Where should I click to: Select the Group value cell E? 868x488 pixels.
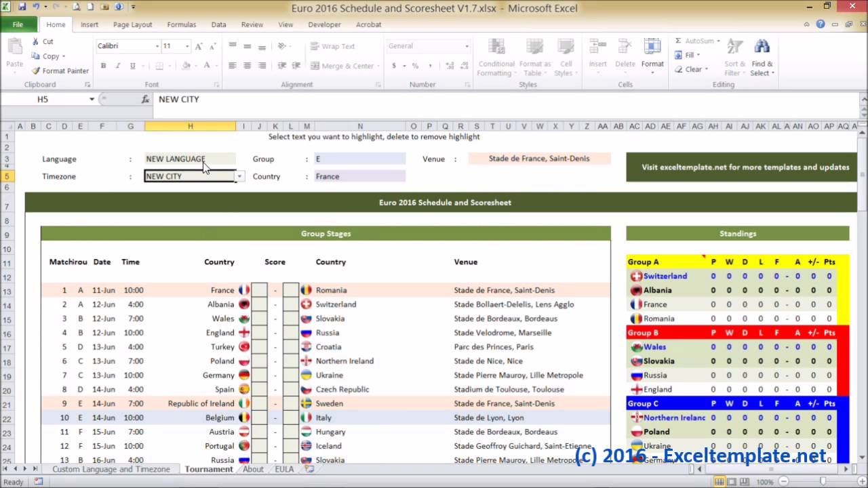click(x=359, y=159)
